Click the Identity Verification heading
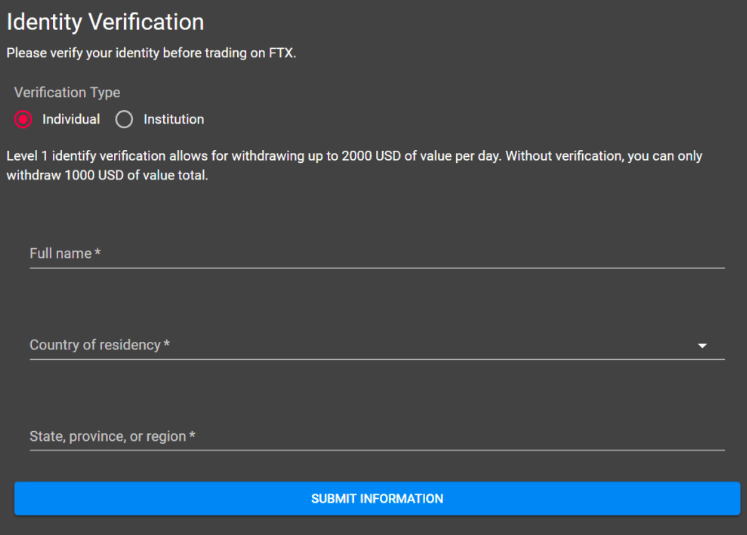Viewport: 747px width, 535px height. 105,21
